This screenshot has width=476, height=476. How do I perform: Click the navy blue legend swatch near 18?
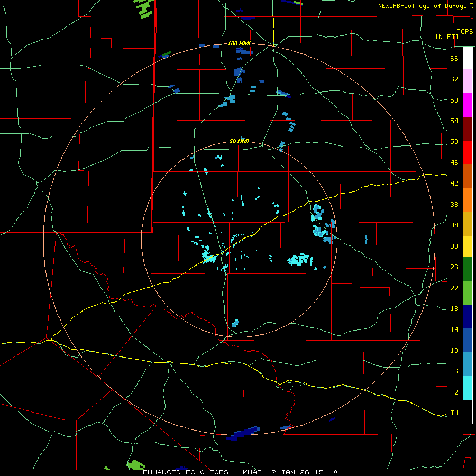pos(467,316)
